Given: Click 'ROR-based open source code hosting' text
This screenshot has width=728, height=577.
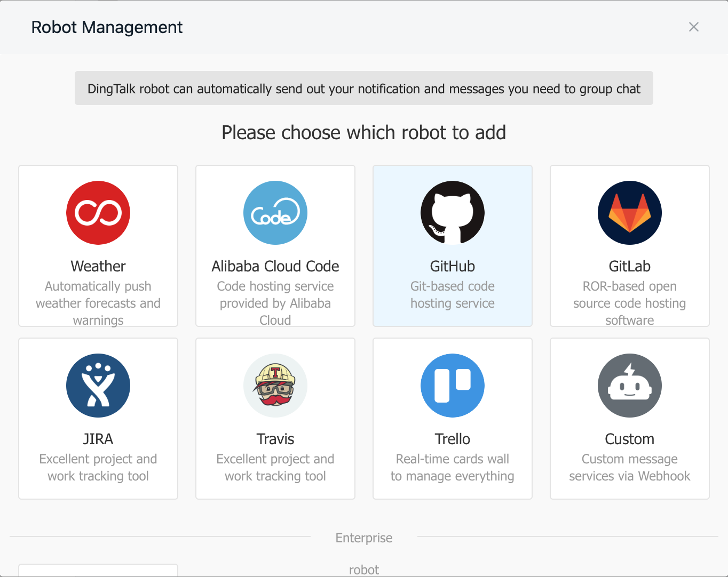Looking at the screenshot, I should click(x=630, y=303).
